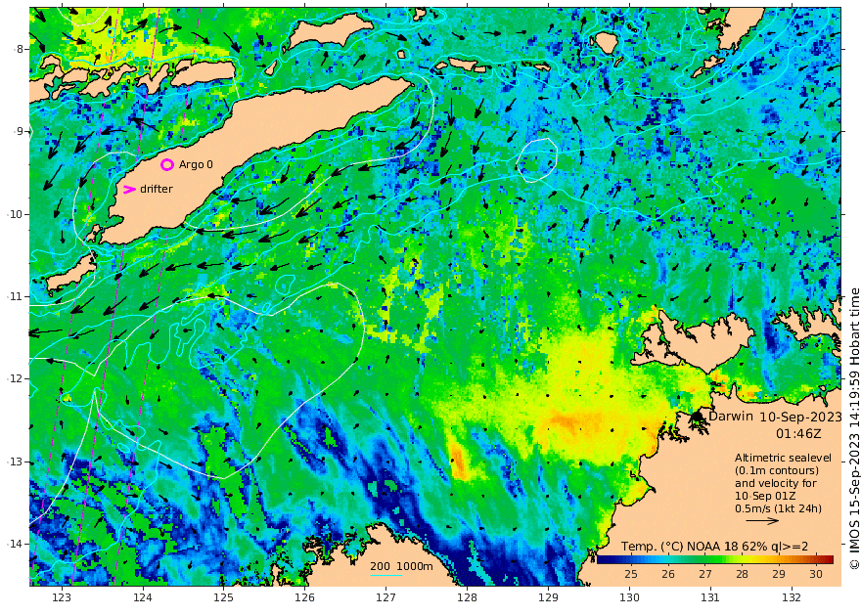This screenshot has height=616, width=861.
Task: Click longitude axis label 125
Action: tap(223, 597)
